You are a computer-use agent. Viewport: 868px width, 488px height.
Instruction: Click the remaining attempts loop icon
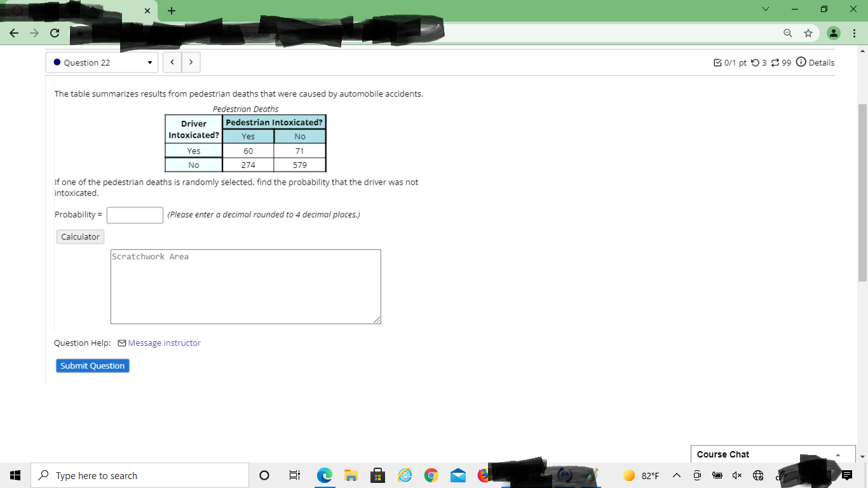pyautogui.click(x=776, y=62)
